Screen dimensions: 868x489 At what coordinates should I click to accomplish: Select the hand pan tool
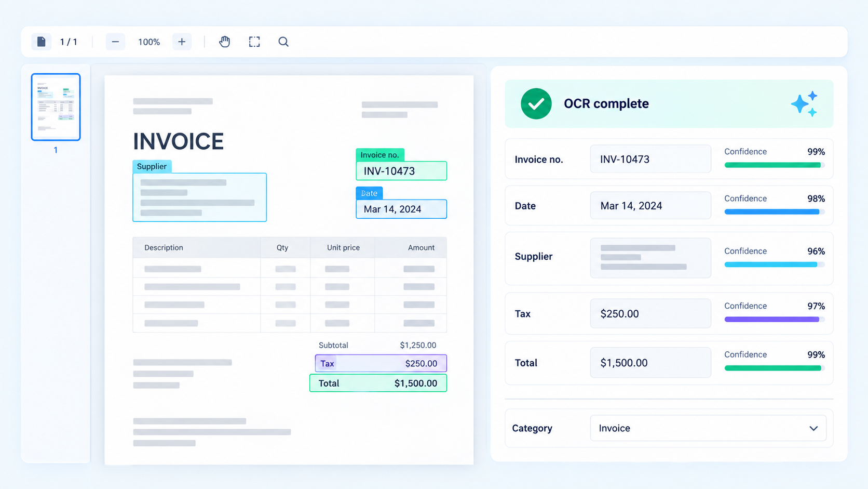pos(224,42)
